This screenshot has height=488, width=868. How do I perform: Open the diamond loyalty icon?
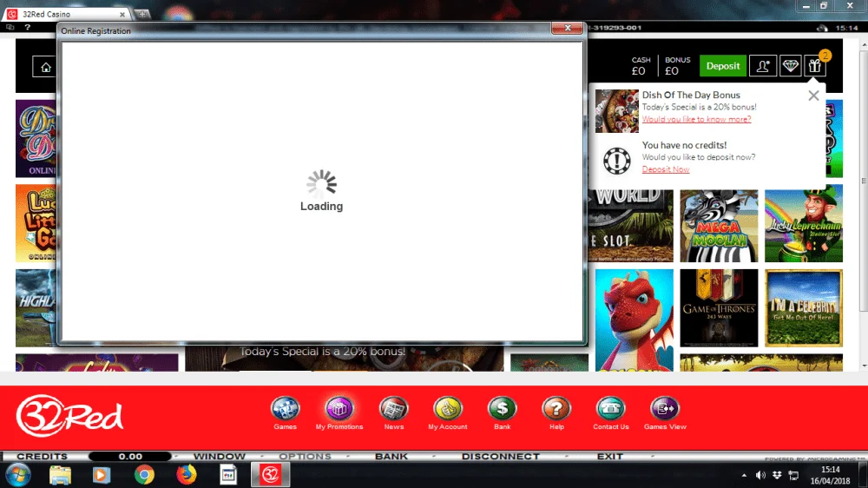click(790, 66)
